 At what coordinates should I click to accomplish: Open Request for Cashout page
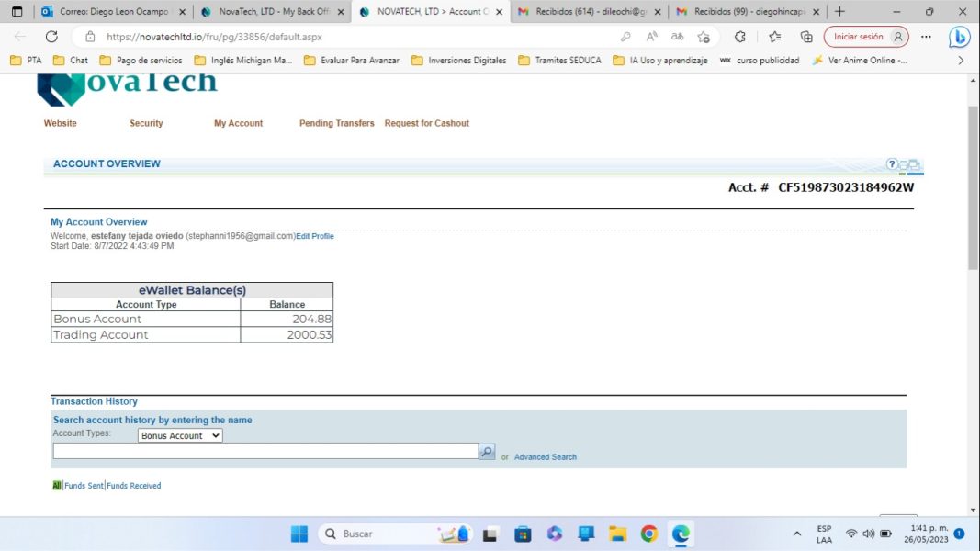click(x=427, y=123)
